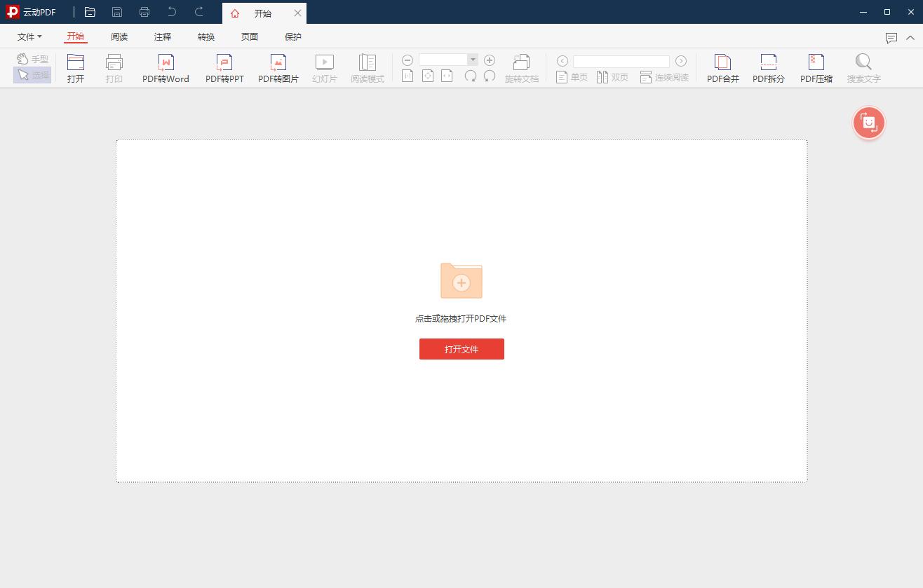The width and height of the screenshot is (923, 588).
Task: Select the 手型 hand tool
Action: [32, 59]
